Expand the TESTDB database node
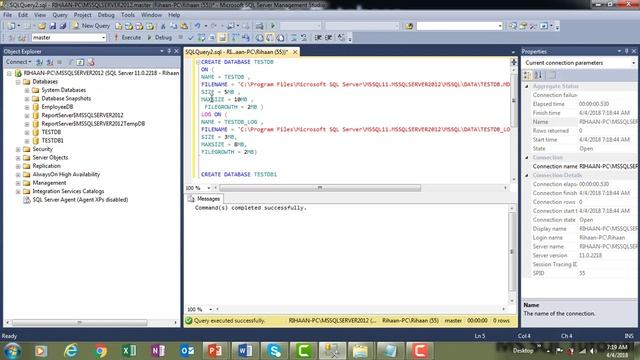Viewport: 640px width, 360px height. pos(27,132)
